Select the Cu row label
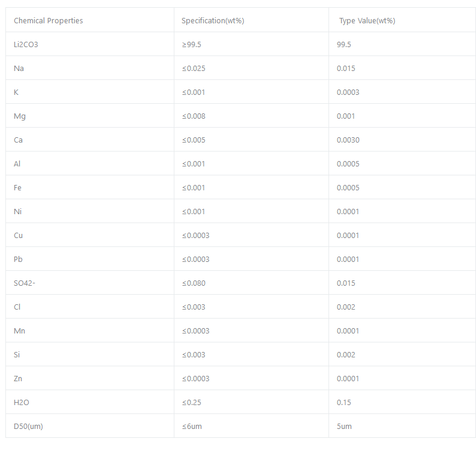 click(19, 236)
